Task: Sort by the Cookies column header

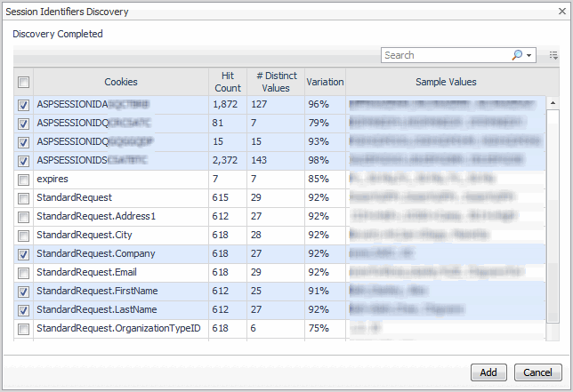Action: [121, 83]
